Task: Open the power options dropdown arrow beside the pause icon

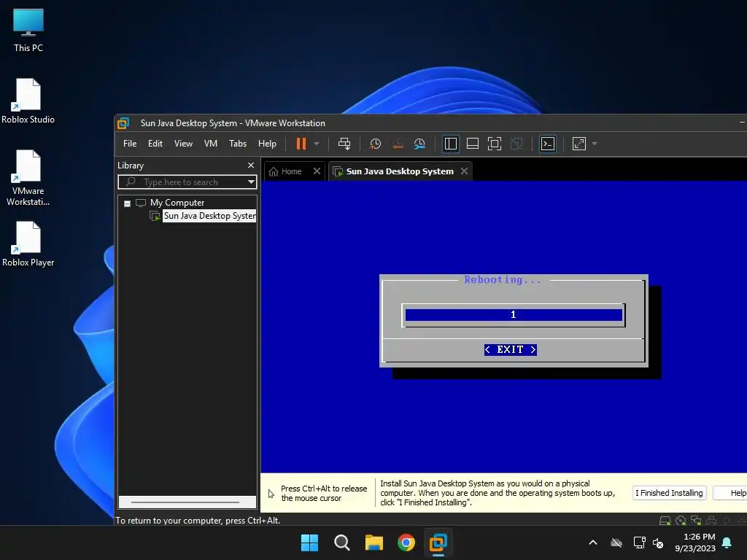Action: 317,144
